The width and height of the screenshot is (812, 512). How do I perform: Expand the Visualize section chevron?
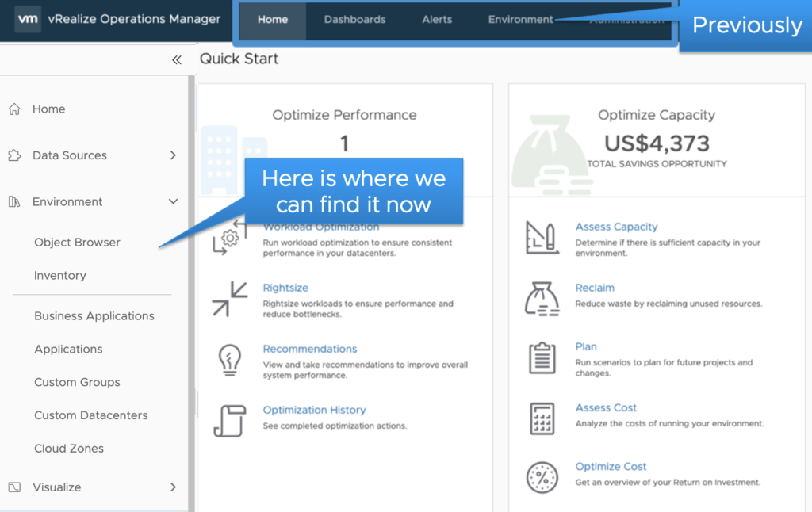(x=173, y=487)
